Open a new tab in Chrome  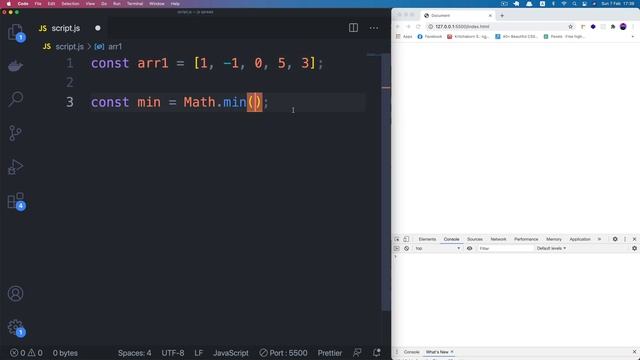[502, 16]
